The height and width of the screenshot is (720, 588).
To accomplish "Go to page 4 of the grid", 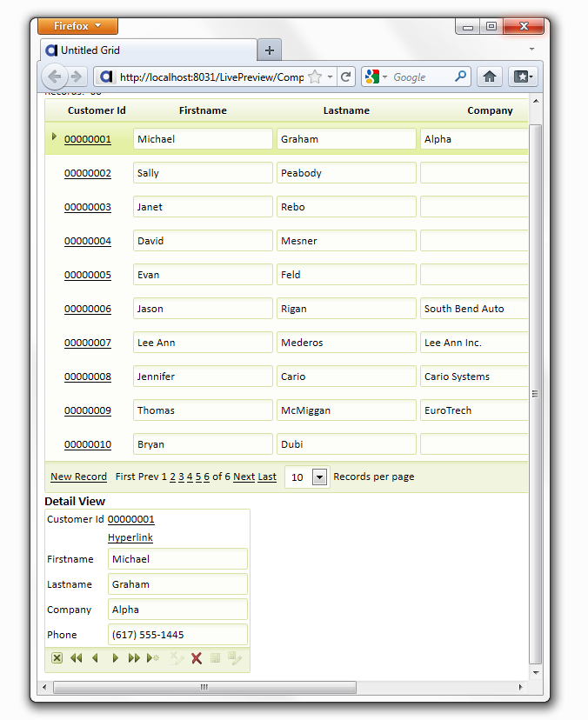I will [x=190, y=477].
